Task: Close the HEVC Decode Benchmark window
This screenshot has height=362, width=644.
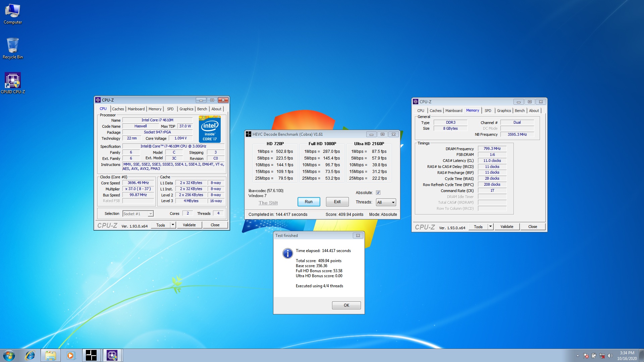Action: point(394,134)
